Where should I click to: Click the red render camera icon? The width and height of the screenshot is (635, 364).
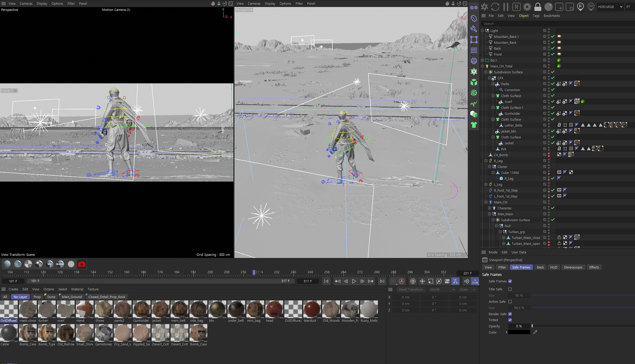[x=82, y=264]
